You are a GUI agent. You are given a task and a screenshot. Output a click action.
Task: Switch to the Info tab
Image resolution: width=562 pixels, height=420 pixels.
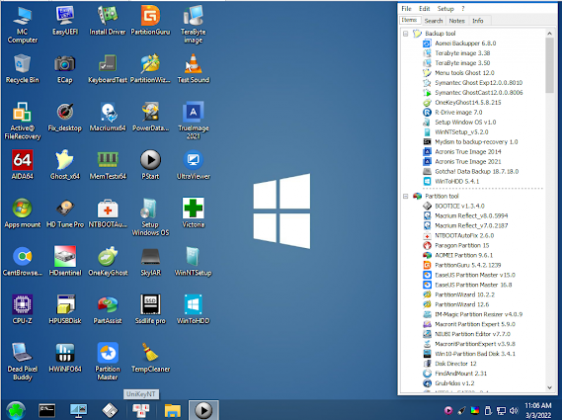coord(478,21)
